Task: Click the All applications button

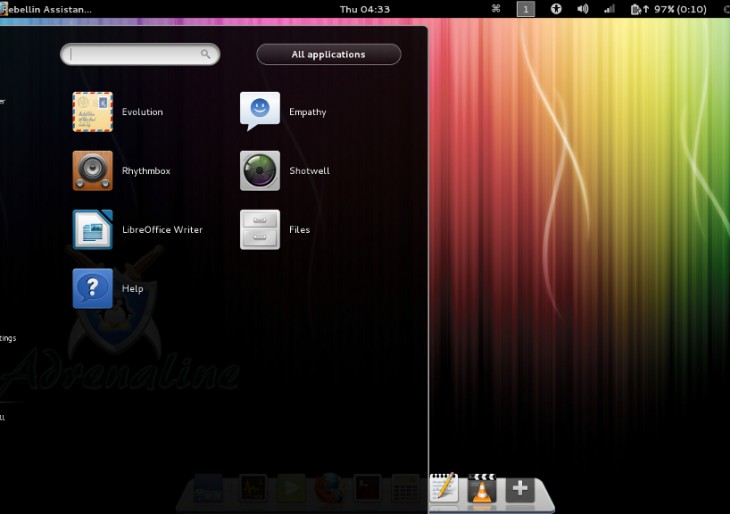Action: coord(328,54)
